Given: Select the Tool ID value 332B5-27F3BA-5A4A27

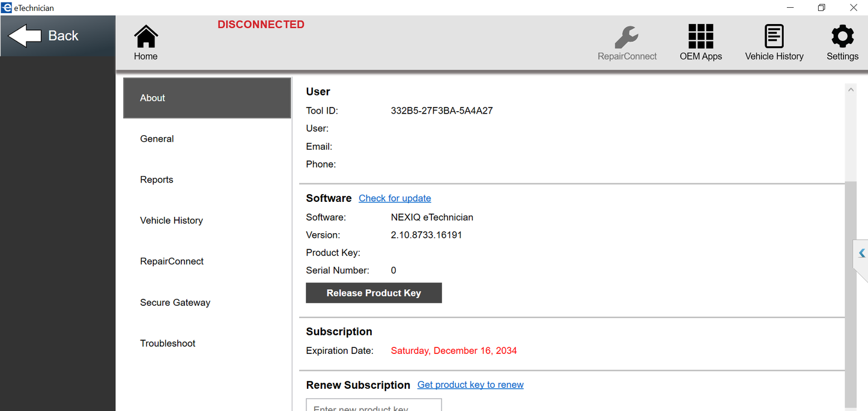Looking at the screenshot, I should pyautogui.click(x=442, y=111).
